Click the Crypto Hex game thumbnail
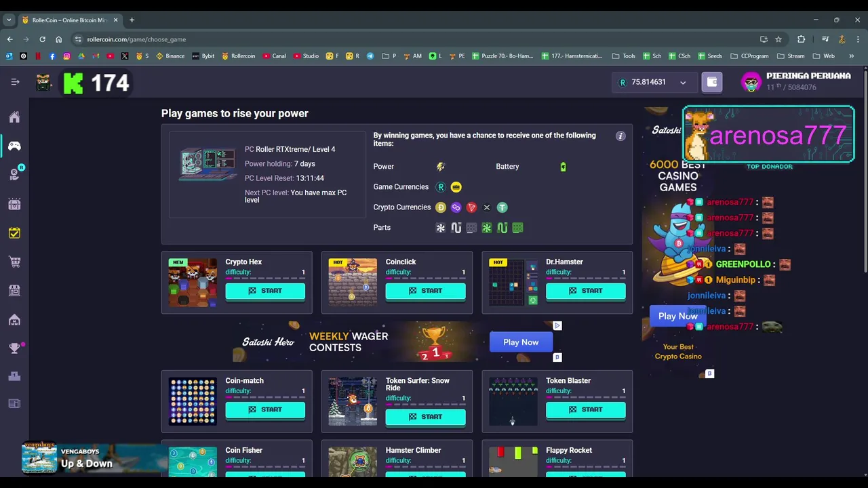The width and height of the screenshot is (868, 488). tap(193, 283)
